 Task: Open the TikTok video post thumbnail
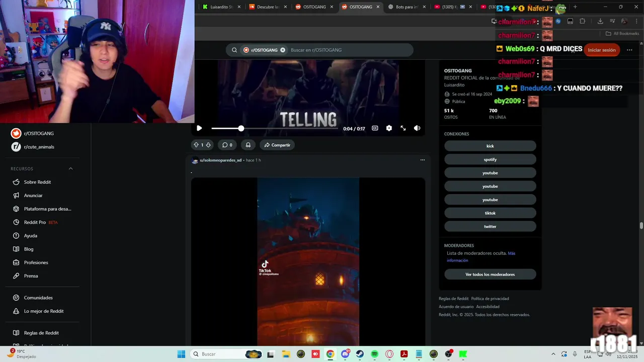tap(308, 261)
